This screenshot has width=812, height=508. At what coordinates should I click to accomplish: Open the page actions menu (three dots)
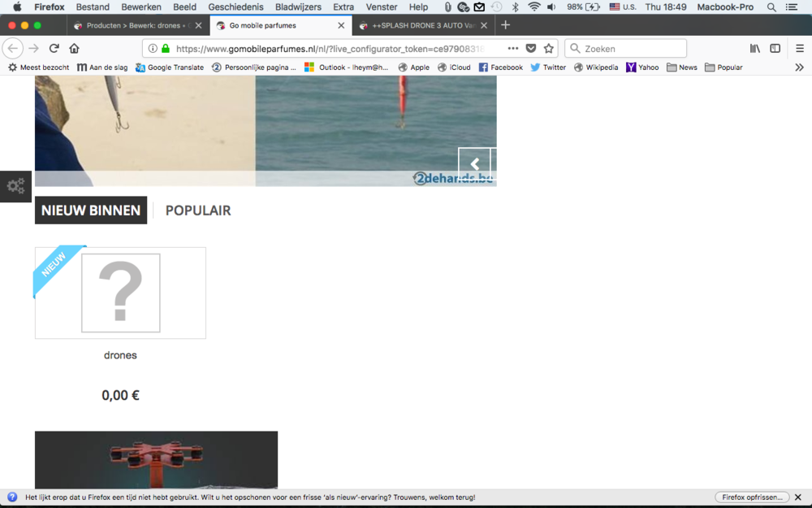coord(512,48)
